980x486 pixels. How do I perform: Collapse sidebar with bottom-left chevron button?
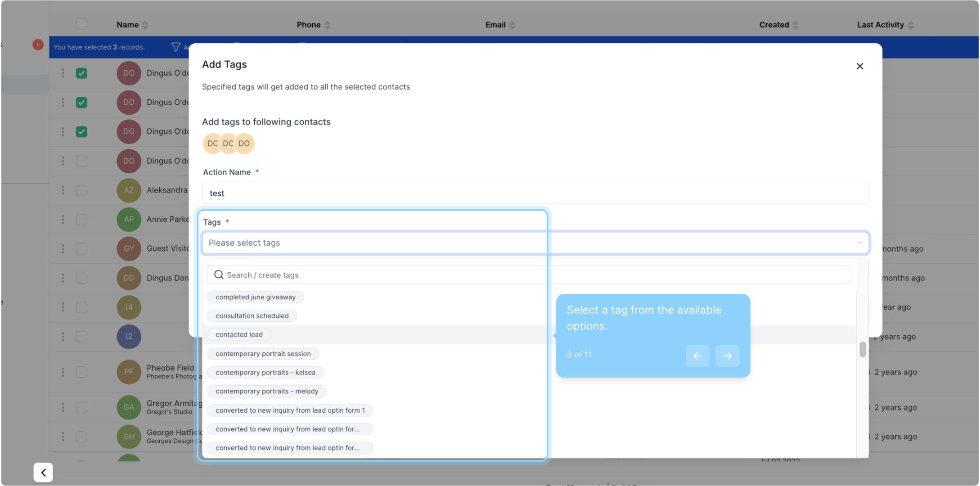click(x=43, y=472)
